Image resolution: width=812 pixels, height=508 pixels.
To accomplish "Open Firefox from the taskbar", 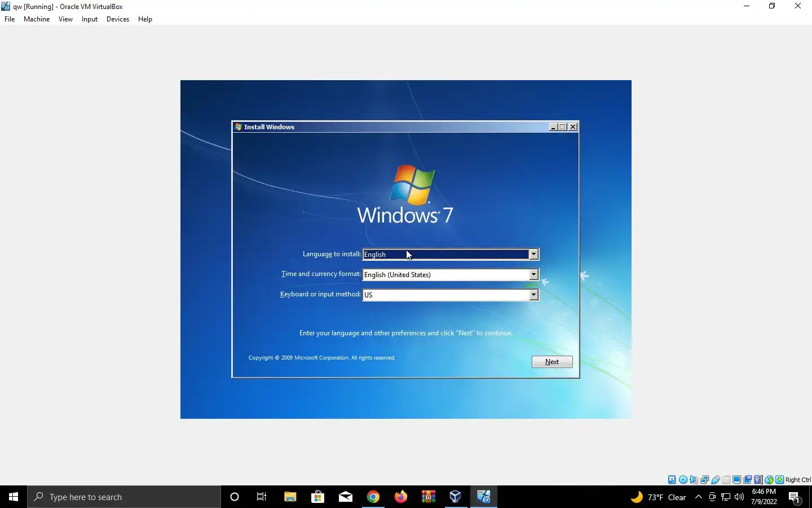I will (400, 497).
